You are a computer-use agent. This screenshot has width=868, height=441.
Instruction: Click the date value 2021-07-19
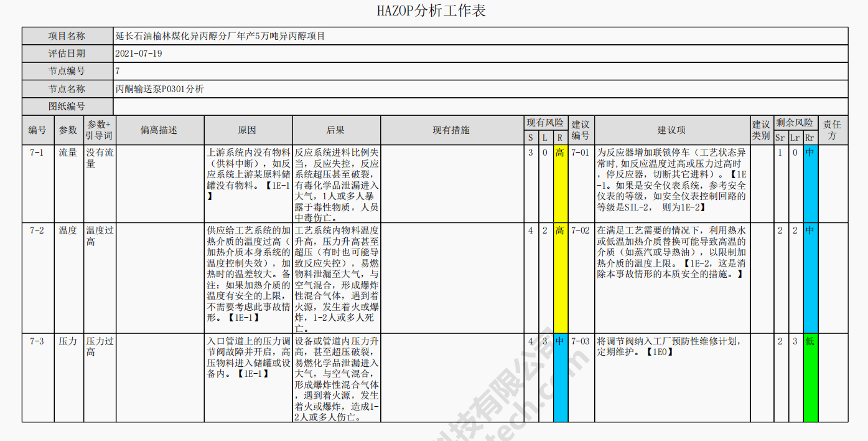[139, 54]
